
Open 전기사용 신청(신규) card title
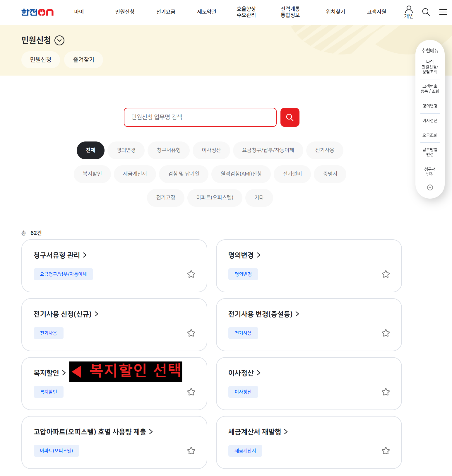point(66,314)
